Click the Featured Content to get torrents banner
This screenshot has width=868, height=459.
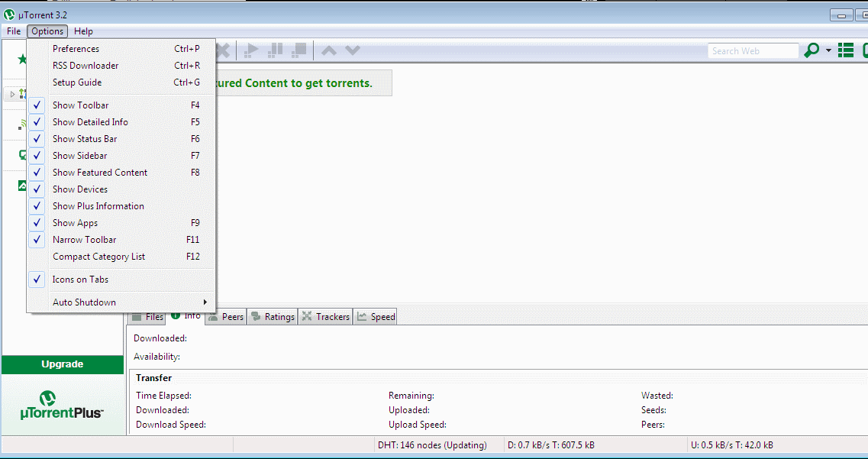tap(303, 83)
